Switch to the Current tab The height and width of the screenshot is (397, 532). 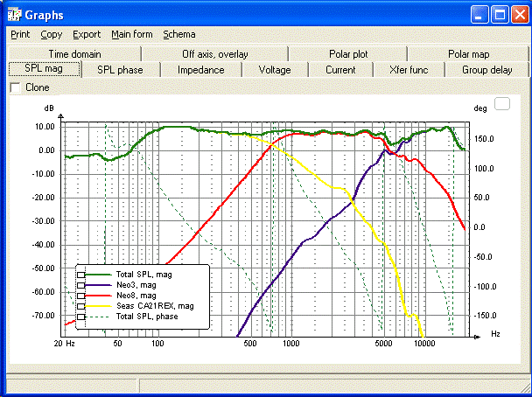(340, 70)
